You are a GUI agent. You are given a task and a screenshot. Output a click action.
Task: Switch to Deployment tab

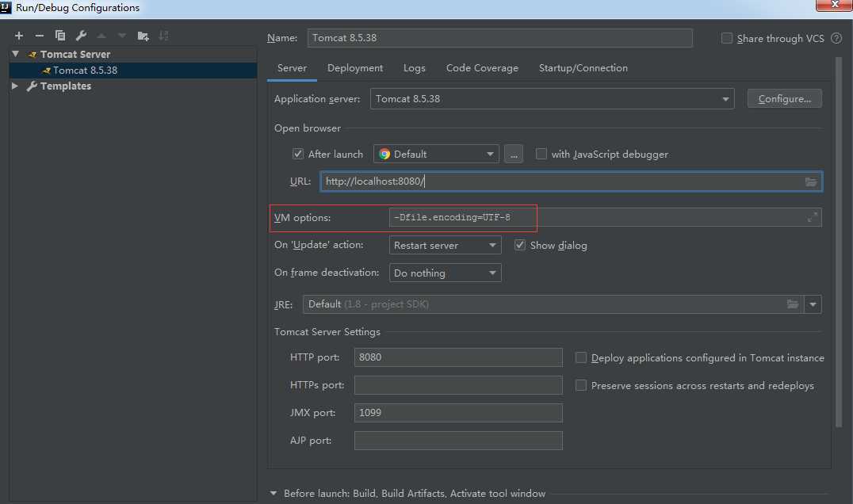[355, 68]
